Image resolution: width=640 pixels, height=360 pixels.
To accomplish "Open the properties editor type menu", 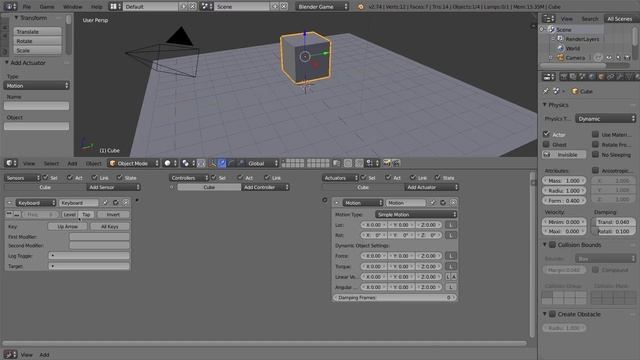I will (549, 76).
